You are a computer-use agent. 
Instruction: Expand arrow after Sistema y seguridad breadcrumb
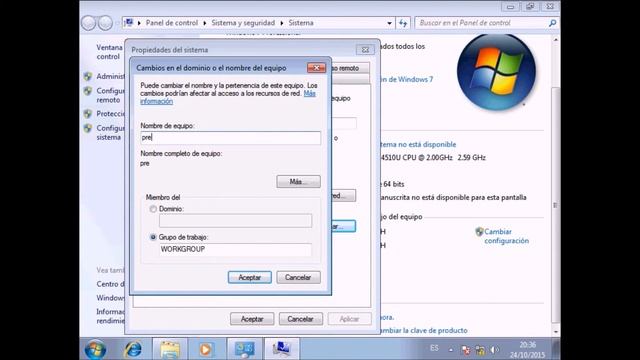[x=282, y=23]
